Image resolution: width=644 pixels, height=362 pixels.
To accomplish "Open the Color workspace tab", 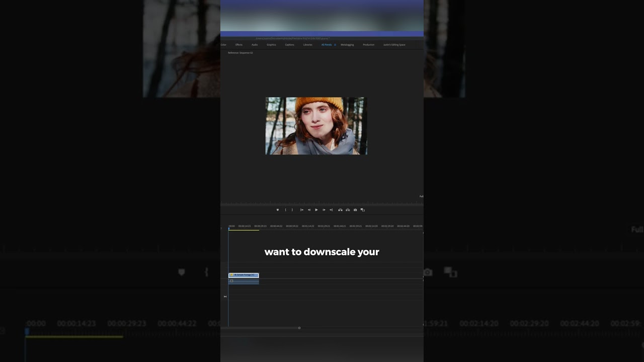I will click(223, 45).
